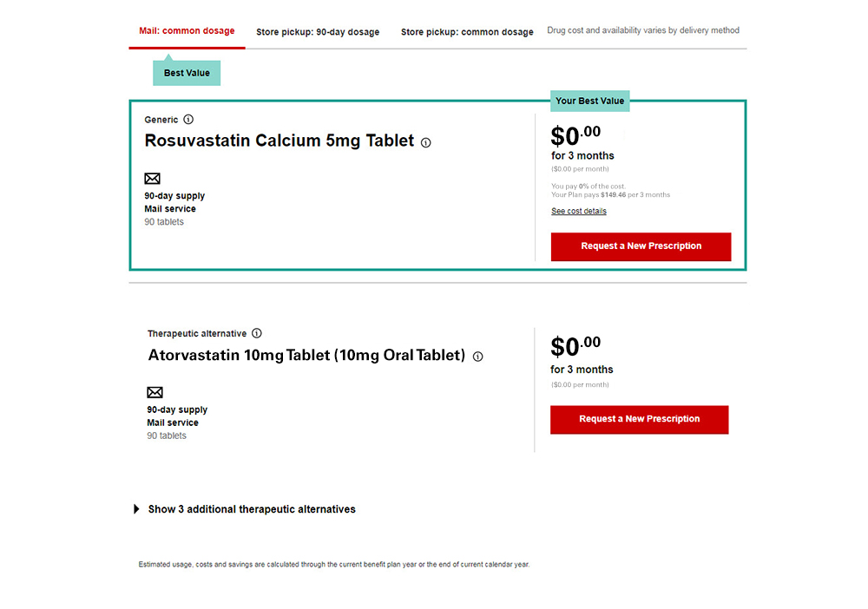Switch to Store pickup: 90-day dosage tab
Viewport: 868px width, 609px height.
(318, 32)
